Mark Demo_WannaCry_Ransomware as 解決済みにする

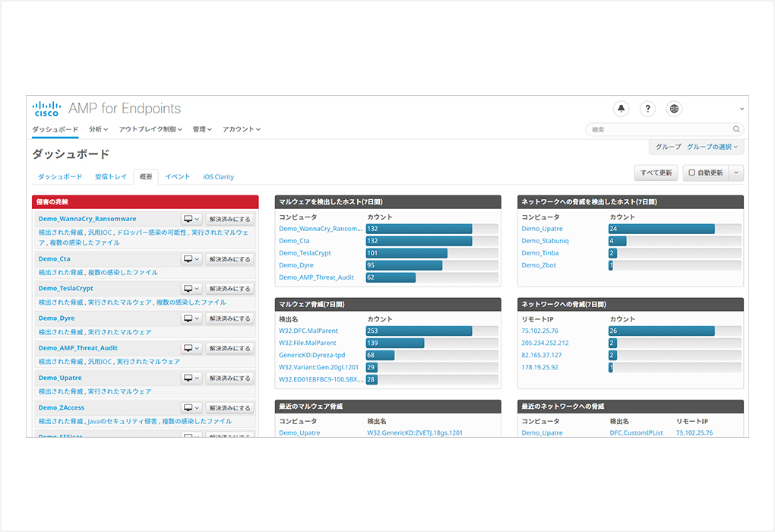pos(229,219)
